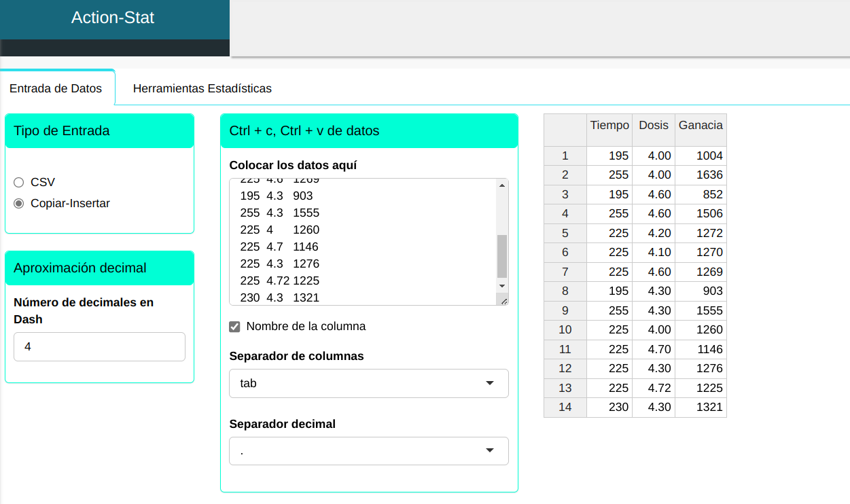Open the Separador decimal dropdown
This screenshot has height=504, width=850.
pyautogui.click(x=368, y=451)
